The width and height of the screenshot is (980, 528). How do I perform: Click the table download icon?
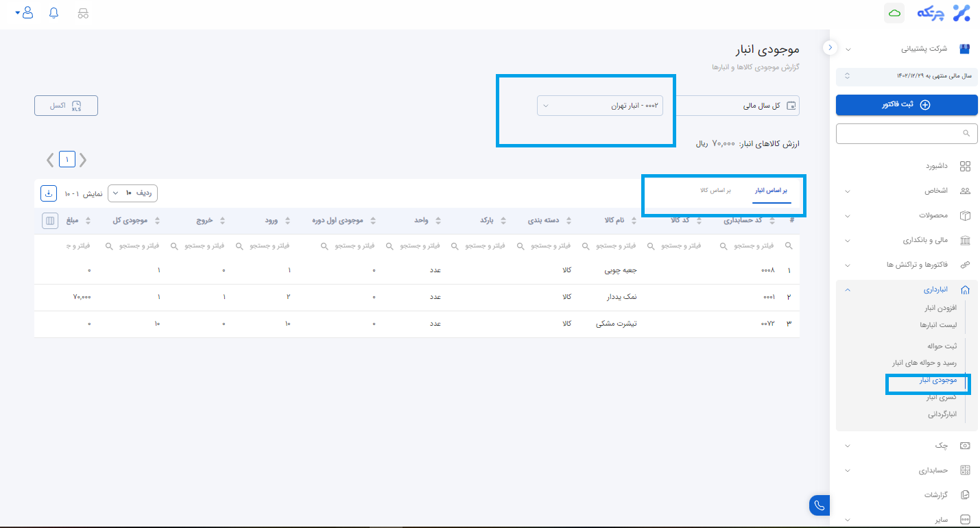click(x=49, y=193)
